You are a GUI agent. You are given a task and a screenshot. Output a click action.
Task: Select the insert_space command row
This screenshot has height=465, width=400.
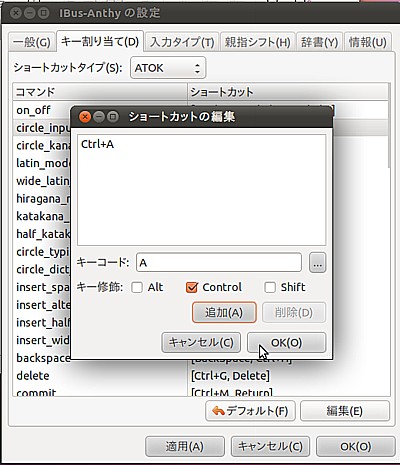coord(43,287)
